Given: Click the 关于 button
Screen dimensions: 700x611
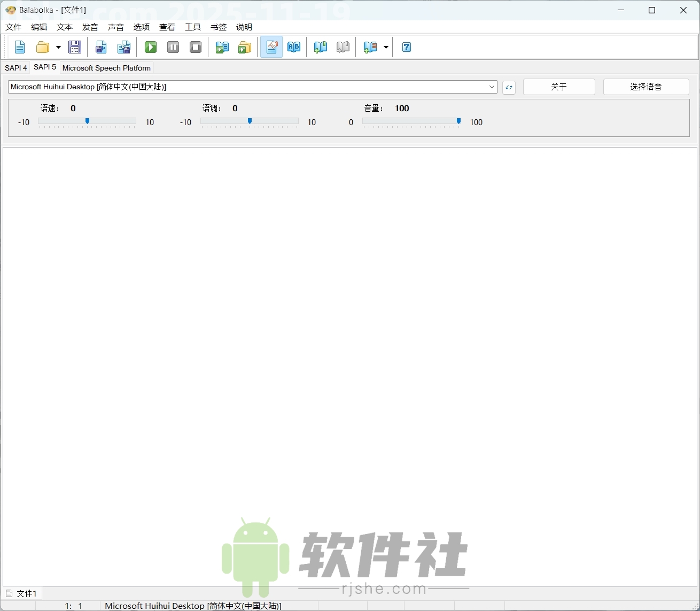Looking at the screenshot, I should coord(558,87).
